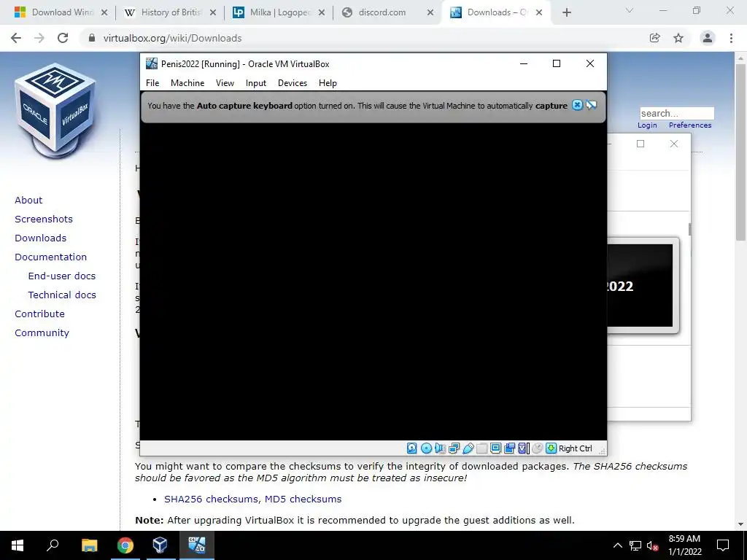Open End-user docs link
747x560 pixels.
pyautogui.click(x=62, y=276)
